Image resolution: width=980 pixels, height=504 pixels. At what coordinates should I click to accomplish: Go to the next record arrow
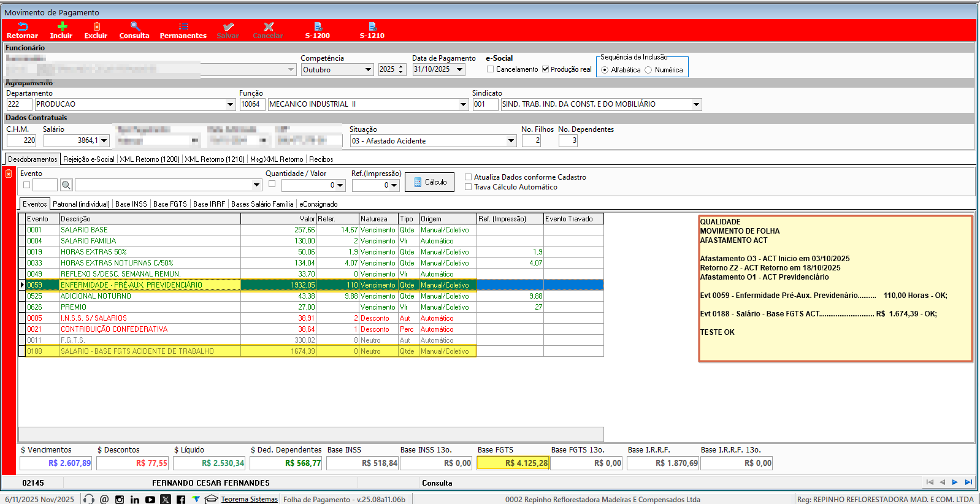click(x=955, y=483)
